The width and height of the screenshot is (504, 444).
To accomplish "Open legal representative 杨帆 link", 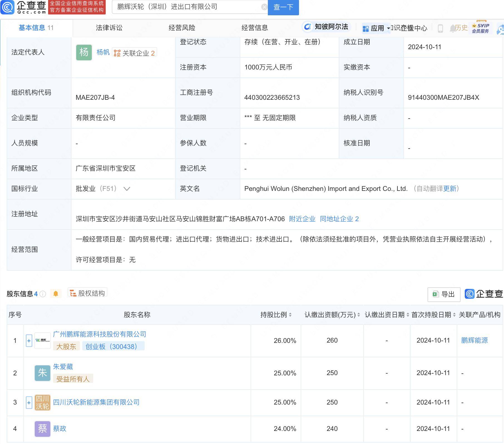I will [x=103, y=52].
